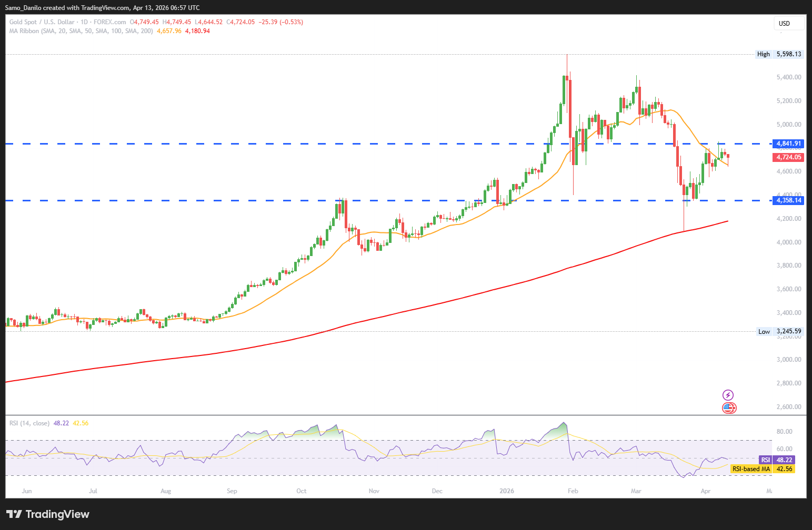Screen dimensions: 812x530
Task: Click the Feb label on time axis
Action: pyautogui.click(x=573, y=491)
